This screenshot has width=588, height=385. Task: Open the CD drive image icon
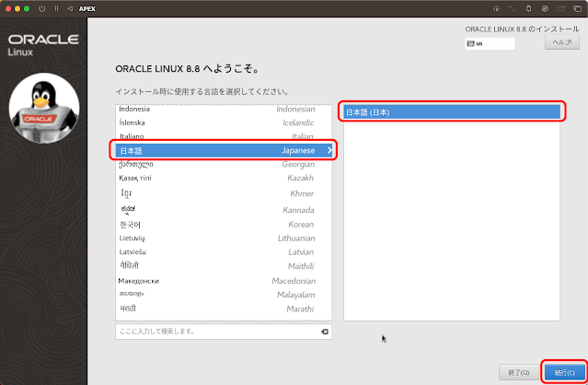point(545,8)
